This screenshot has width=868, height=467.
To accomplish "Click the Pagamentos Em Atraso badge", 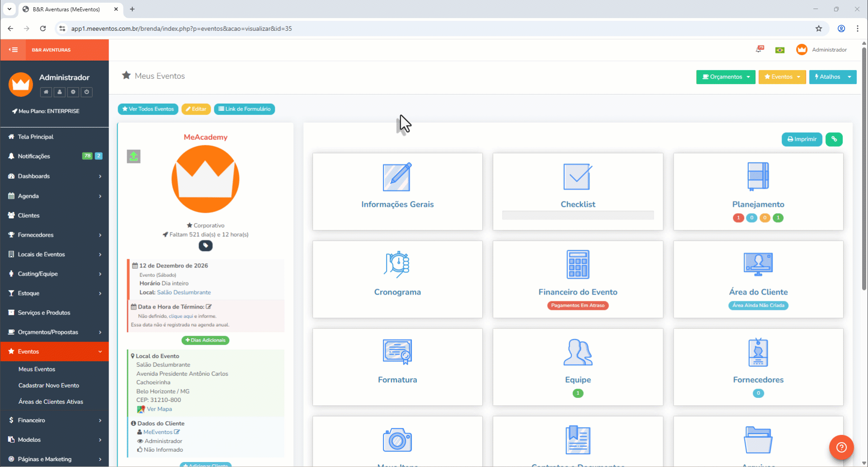I will coord(578,305).
